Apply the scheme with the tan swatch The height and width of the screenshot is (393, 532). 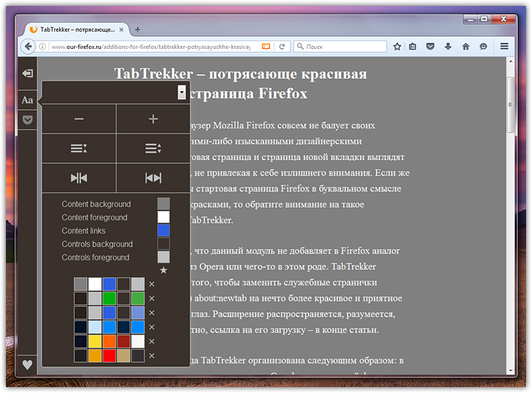pos(124,356)
